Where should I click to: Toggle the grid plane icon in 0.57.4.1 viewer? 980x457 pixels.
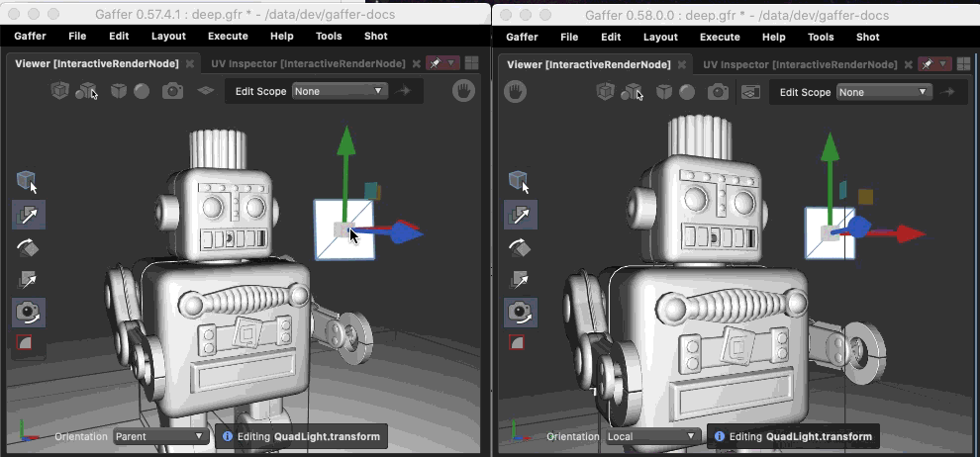click(206, 91)
